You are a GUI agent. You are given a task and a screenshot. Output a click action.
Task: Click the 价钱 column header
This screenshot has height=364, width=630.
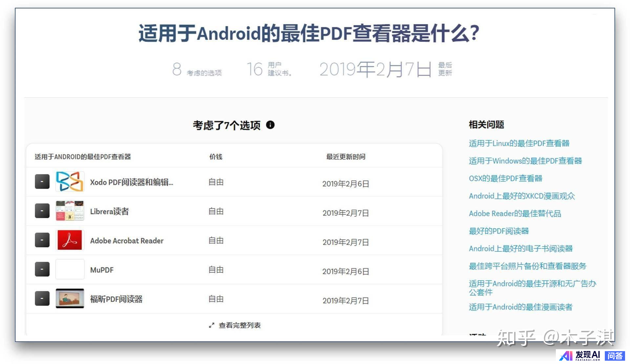coord(216,157)
